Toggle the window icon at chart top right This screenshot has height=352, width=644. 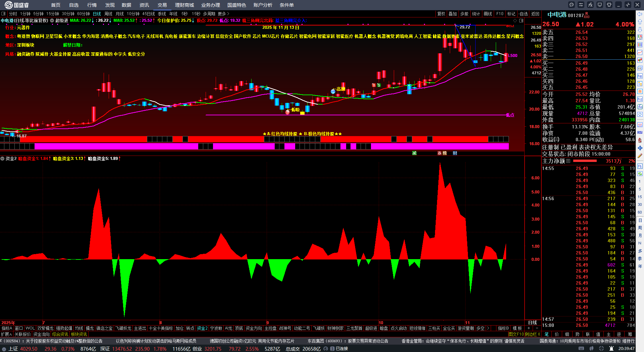[x=521, y=20]
